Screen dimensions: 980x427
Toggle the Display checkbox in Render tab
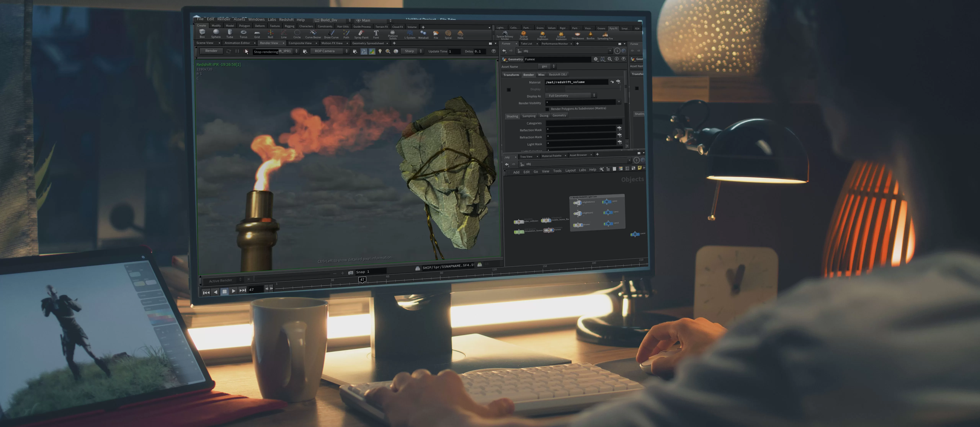pyautogui.click(x=509, y=90)
